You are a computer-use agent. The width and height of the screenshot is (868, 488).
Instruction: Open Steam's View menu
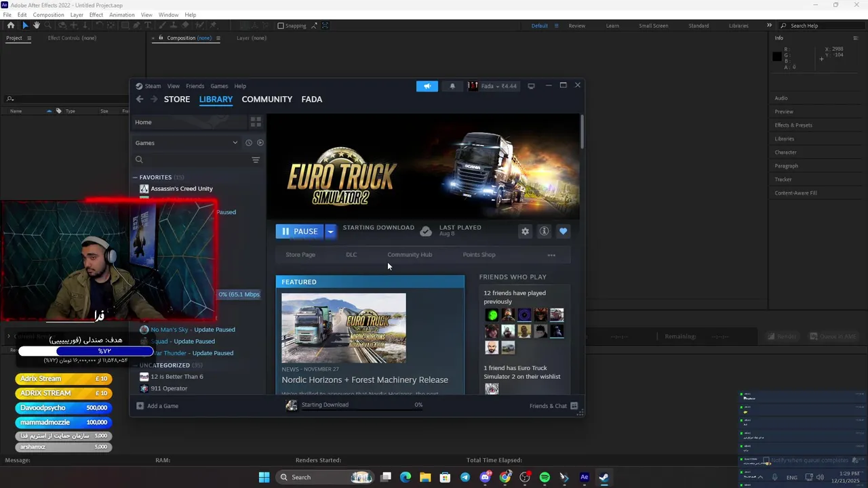pyautogui.click(x=174, y=86)
